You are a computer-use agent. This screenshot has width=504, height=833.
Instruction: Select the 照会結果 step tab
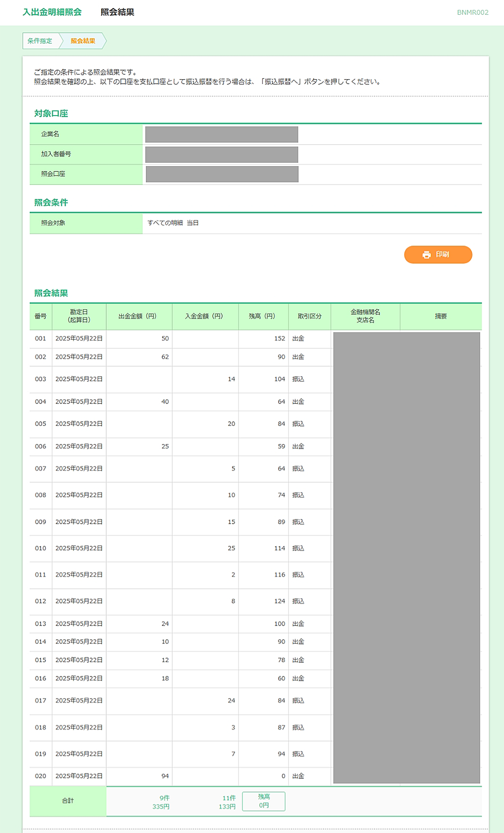[x=83, y=41]
